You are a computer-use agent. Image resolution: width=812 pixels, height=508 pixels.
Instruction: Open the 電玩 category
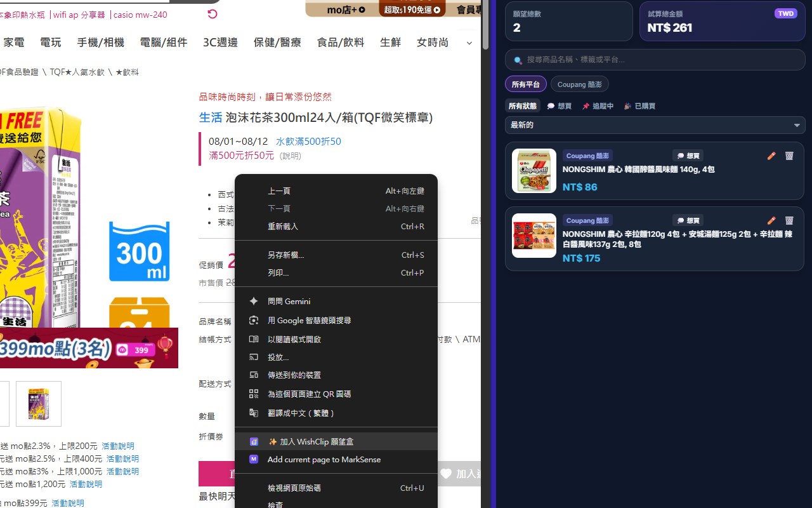[x=51, y=43]
